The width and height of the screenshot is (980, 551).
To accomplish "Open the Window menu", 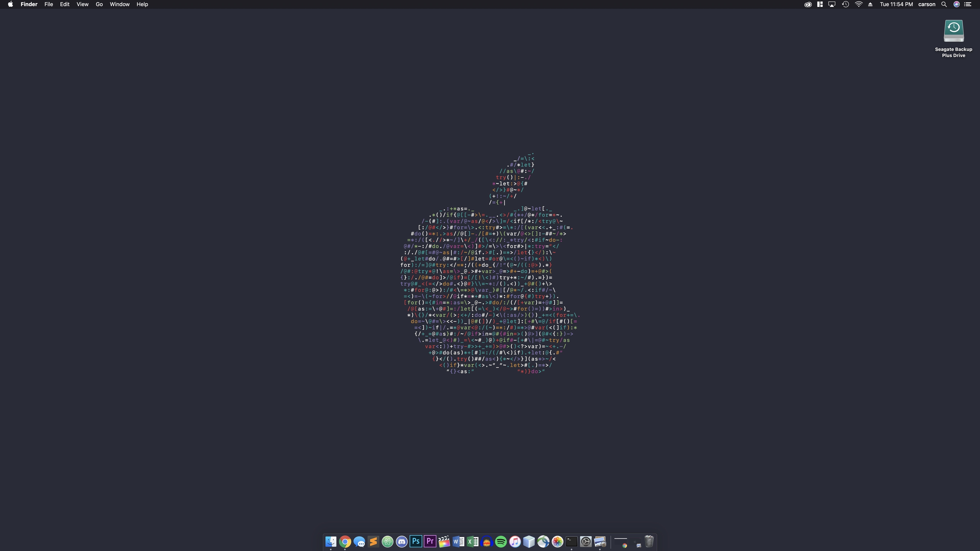I will tap(119, 4).
